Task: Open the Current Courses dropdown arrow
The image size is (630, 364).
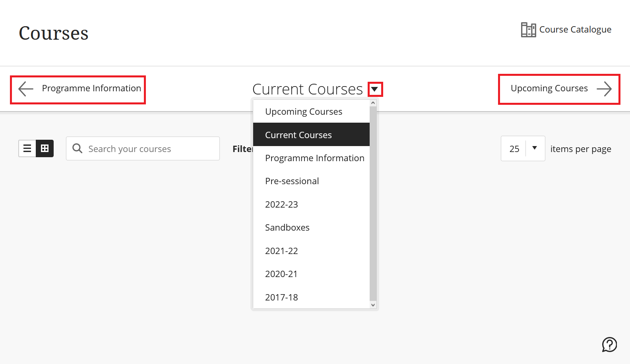Action: (375, 89)
